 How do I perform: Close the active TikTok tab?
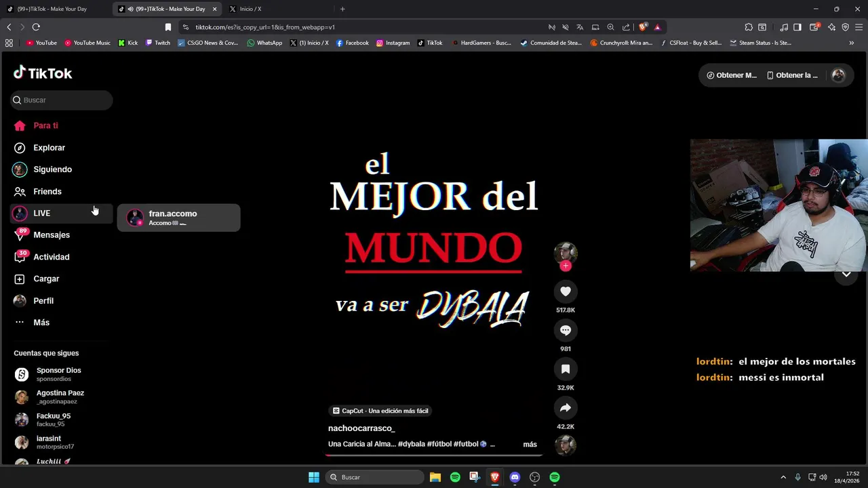coord(214,9)
